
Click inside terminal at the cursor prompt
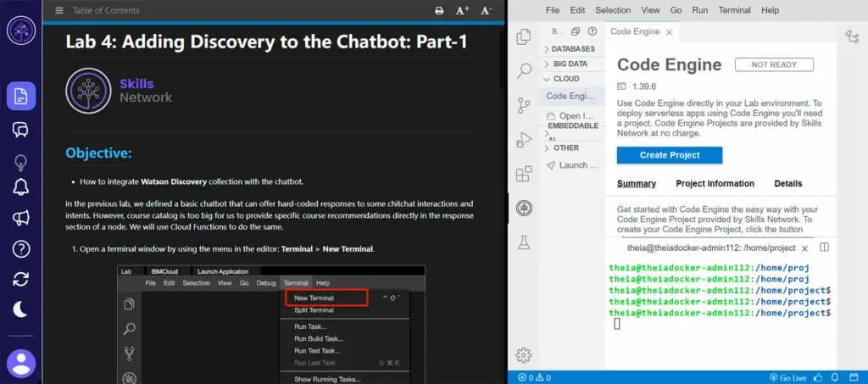[617, 325]
